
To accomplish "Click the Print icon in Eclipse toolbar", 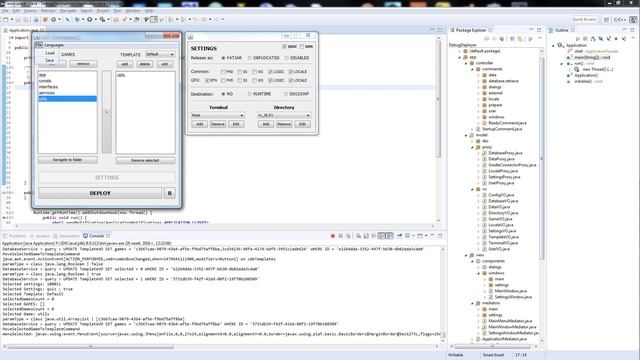I will pos(36,19).
